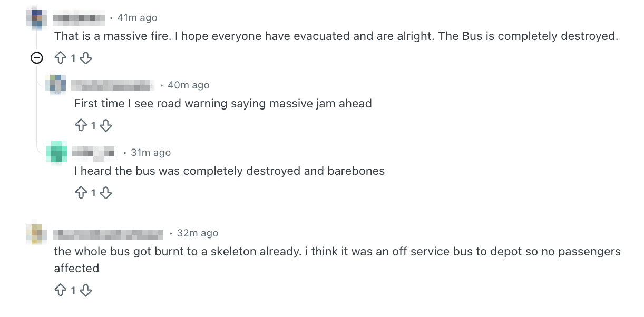Open username of the 40m ago reply
Screen dimensions: 644x317
[x=112, y=85]
